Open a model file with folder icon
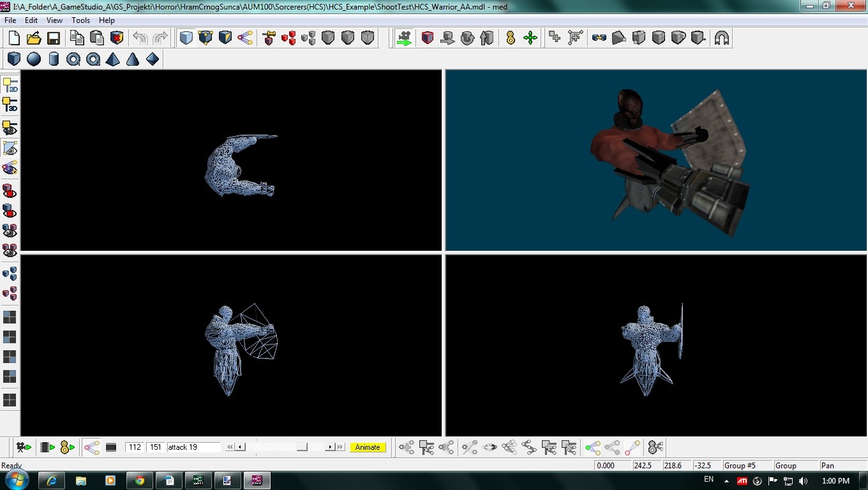 (34, 38)
